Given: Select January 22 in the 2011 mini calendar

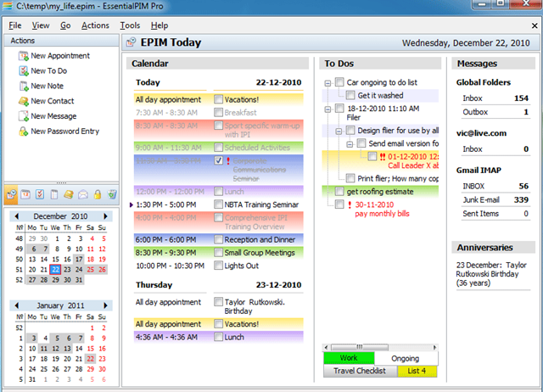Looking at the screenshot, I should click(x=91, y=359).
